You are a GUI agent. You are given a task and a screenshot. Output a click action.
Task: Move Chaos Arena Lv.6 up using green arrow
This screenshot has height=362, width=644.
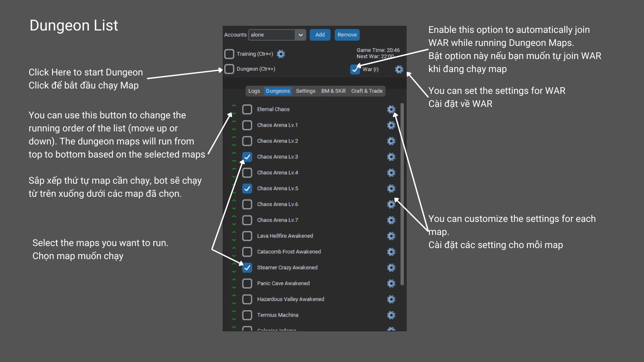[x=234, y=200]
